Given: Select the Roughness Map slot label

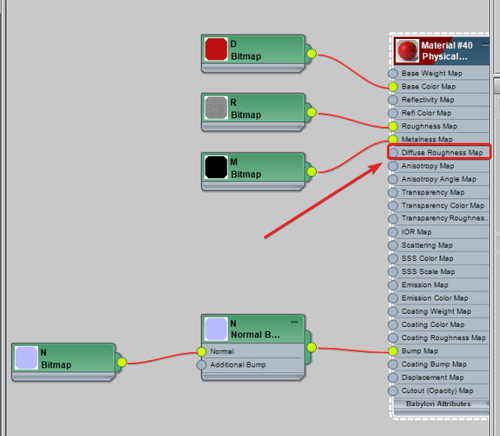Looking at the screenshot, I should click(429, 126).
